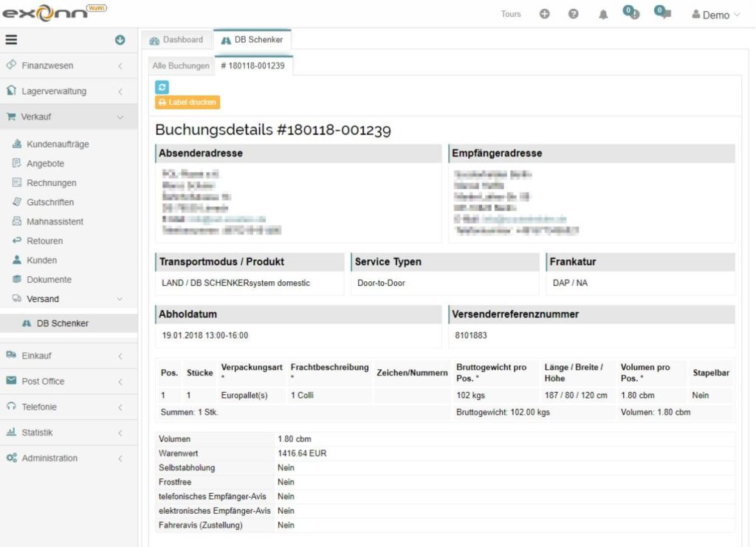Image resolution: width=756 pixels, height=547 pixels.
Task: Open DB Schenker in sidebar
Action: [69, 323]
